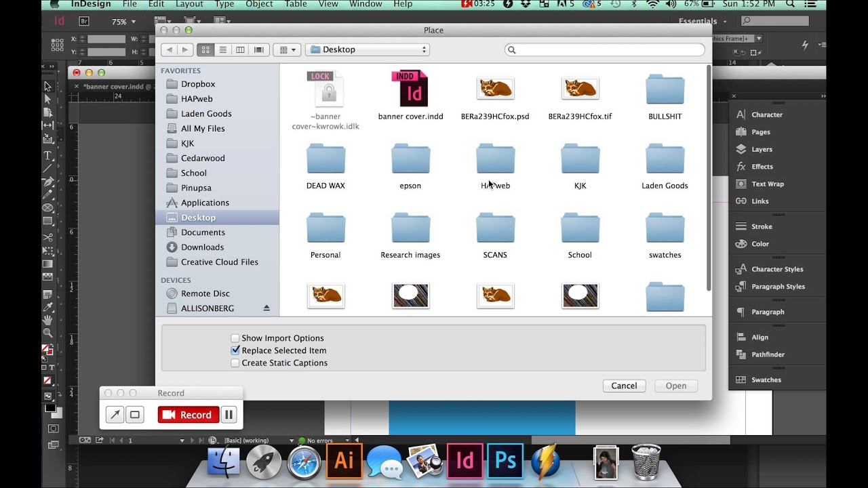This screenshot has height=488, width=868.
Task: Click the reference point locator grid
Action: coord(58,45)
